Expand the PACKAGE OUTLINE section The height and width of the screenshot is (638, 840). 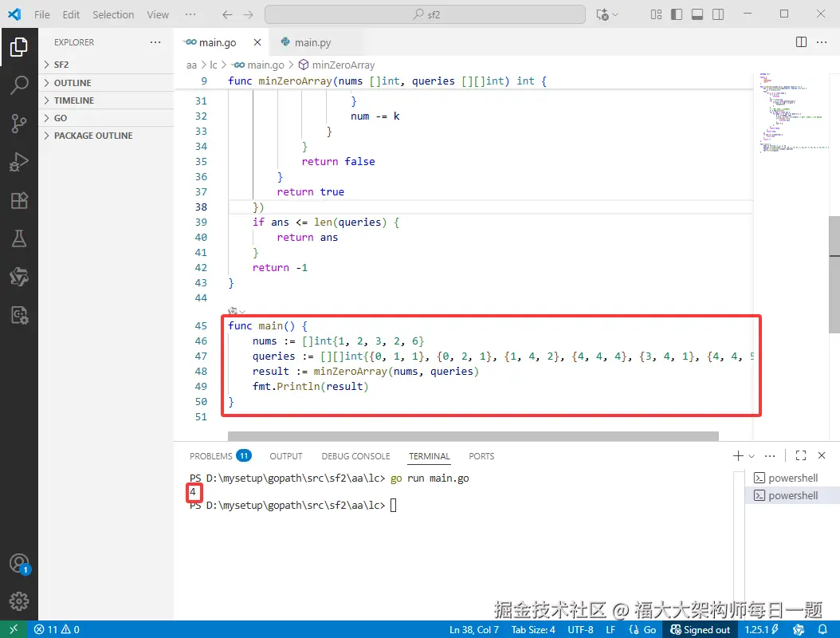tap(106, 136)
